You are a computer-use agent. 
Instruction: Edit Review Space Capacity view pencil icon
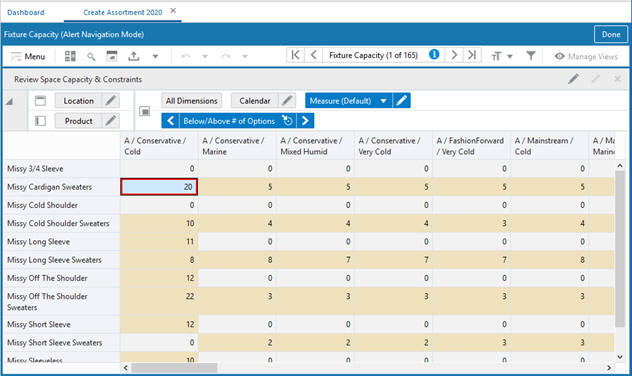573,79
